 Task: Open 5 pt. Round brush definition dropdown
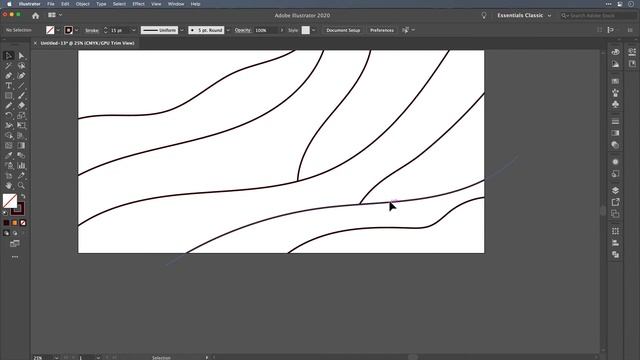coord(228,30)
